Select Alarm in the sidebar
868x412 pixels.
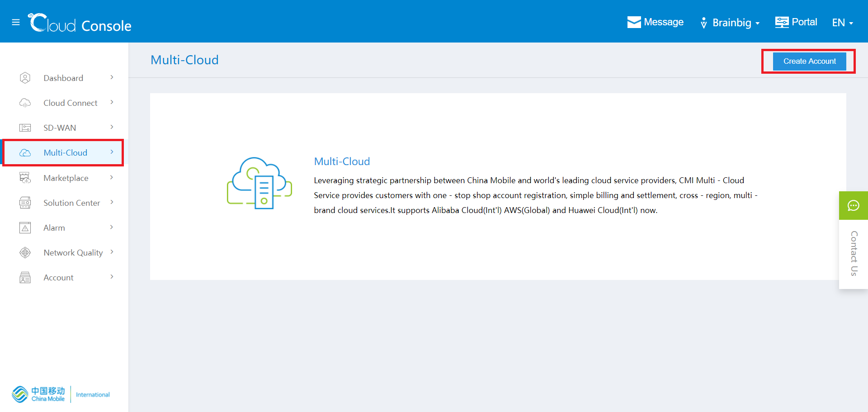click(63, 227)
